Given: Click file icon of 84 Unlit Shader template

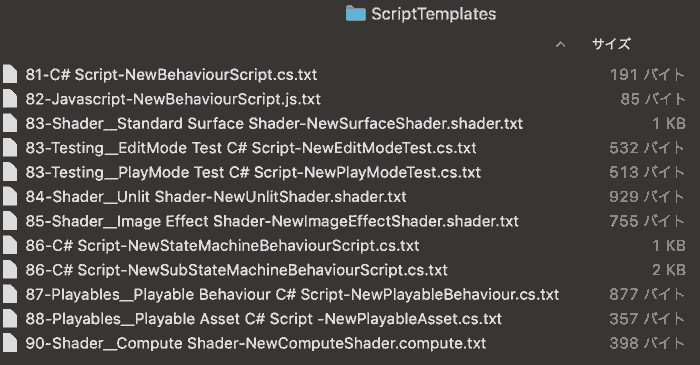Looking at the screenshot, I should click(10, 197).
